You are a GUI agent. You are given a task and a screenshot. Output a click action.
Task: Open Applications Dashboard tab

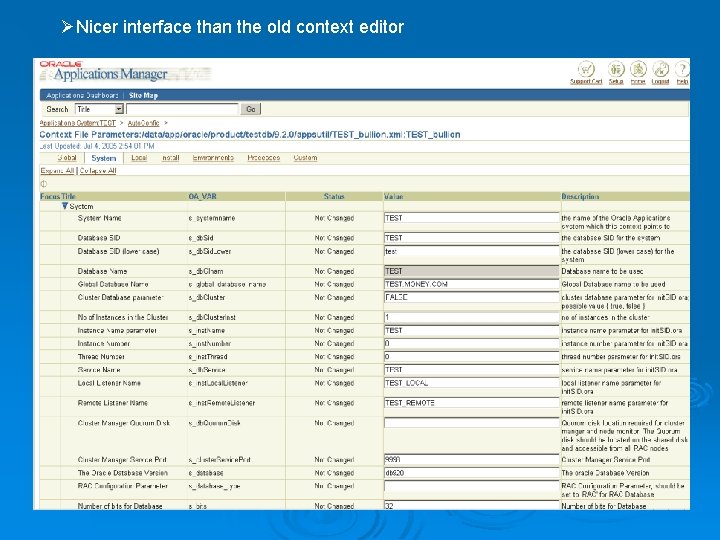tap(82, 96)
